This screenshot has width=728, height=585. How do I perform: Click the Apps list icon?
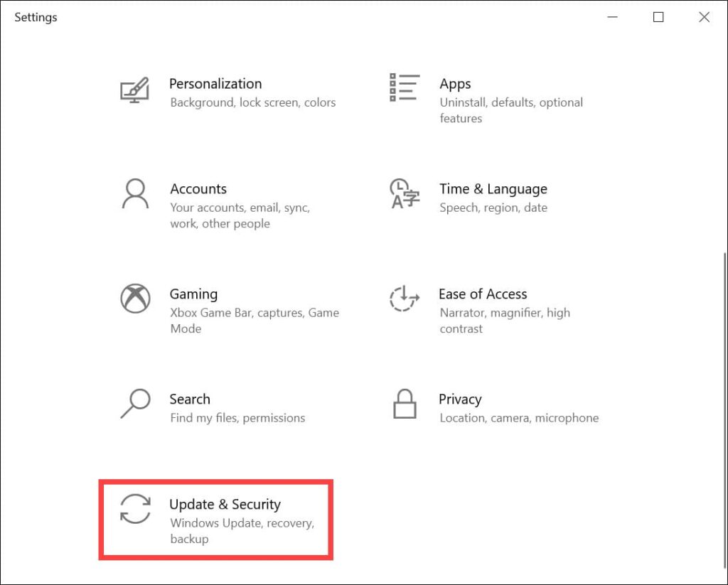click(405, 87)
